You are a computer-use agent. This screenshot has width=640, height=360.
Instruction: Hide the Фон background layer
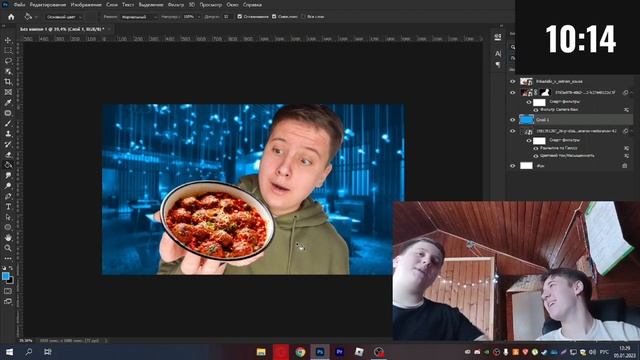coord(513,166)
